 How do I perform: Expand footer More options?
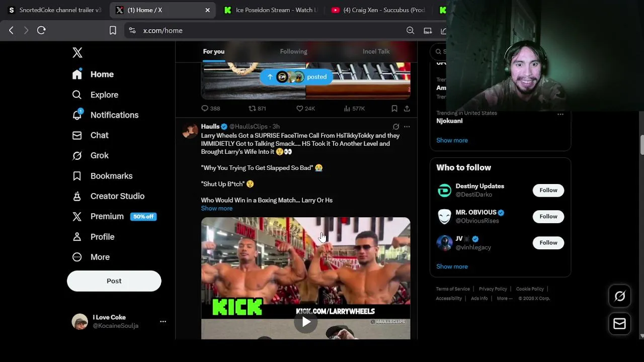[x=505, y=298]
